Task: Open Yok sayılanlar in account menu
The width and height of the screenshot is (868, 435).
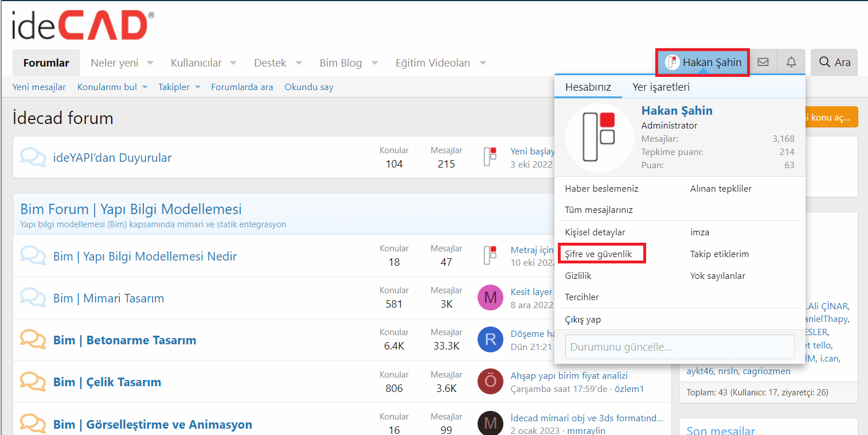Action: (718, 275)
